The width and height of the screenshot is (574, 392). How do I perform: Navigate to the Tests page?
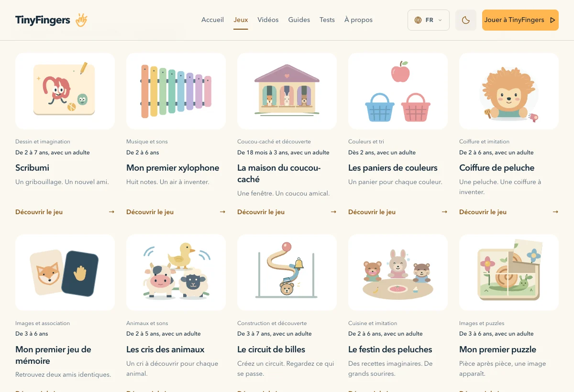click(327, 20)
